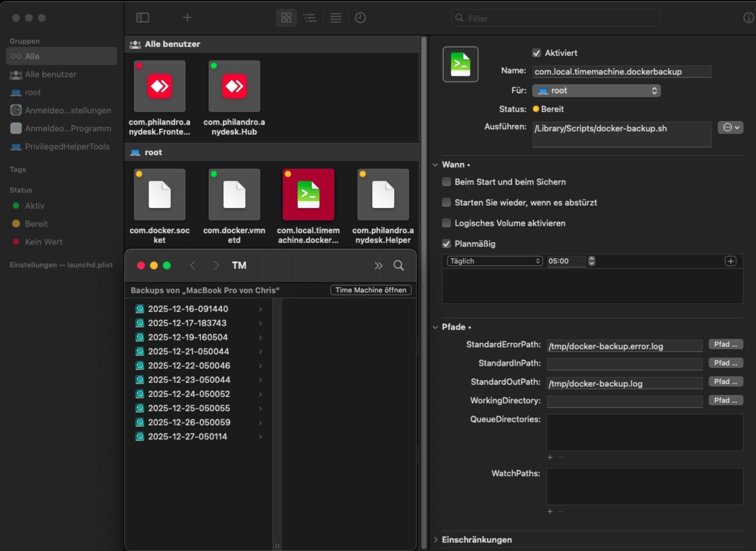The width and height of the screenshot is (756, 551).
Task: Click the plus icon to add job
Action: [187, 17]
